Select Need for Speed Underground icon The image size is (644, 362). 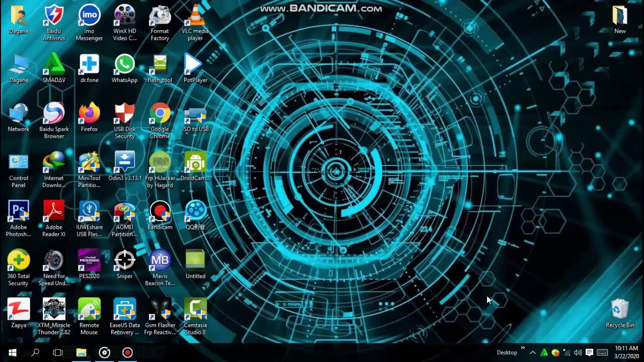point(54,267)
